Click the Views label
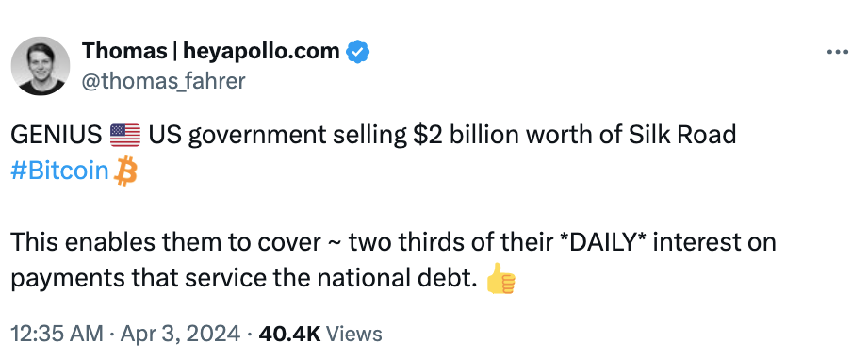The width and height of the screenshot is (868, 359). tap(353, 335)
